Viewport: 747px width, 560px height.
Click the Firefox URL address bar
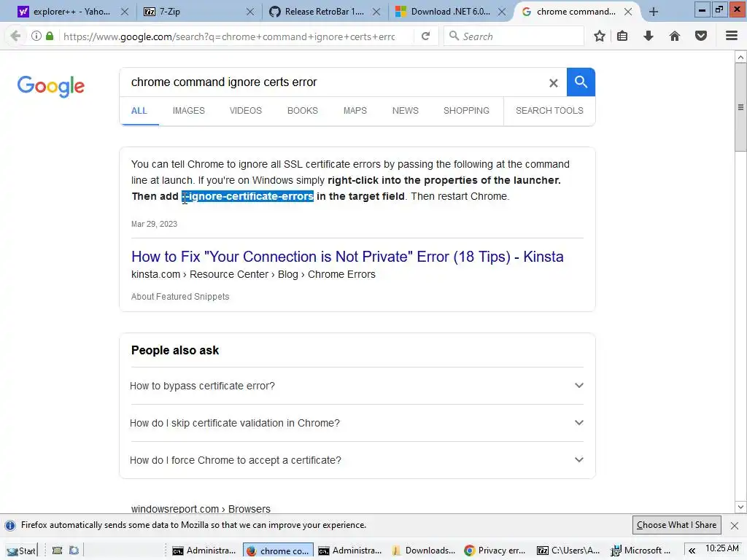[x=228, y=36]
